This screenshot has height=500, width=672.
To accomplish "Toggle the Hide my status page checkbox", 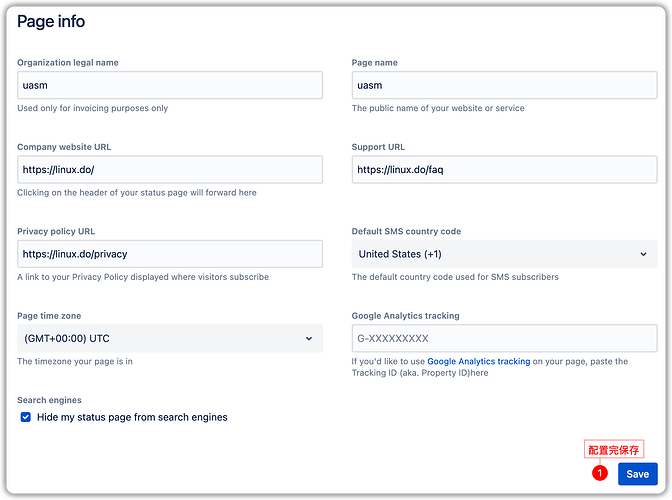I will tap(26, 417).
